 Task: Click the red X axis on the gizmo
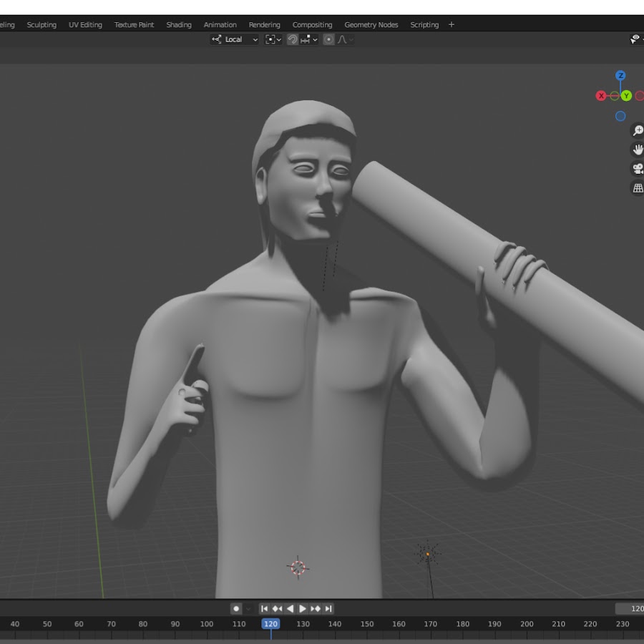point(601,96)
